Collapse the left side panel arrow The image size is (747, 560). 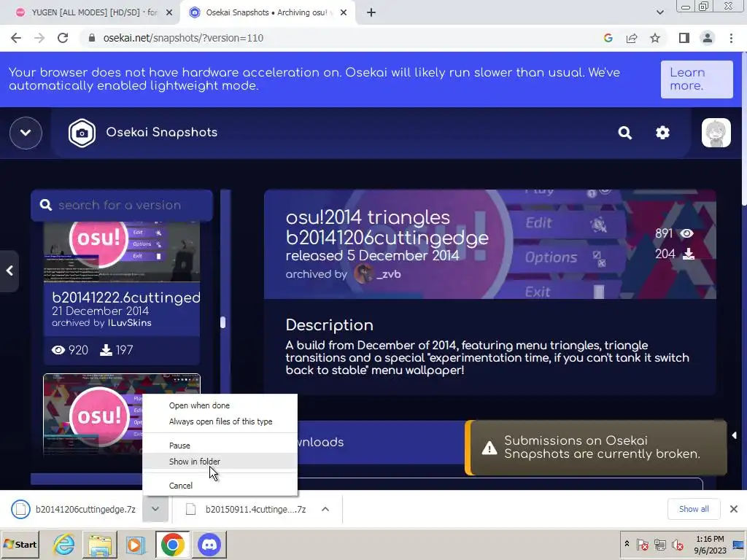coord(9,271)
